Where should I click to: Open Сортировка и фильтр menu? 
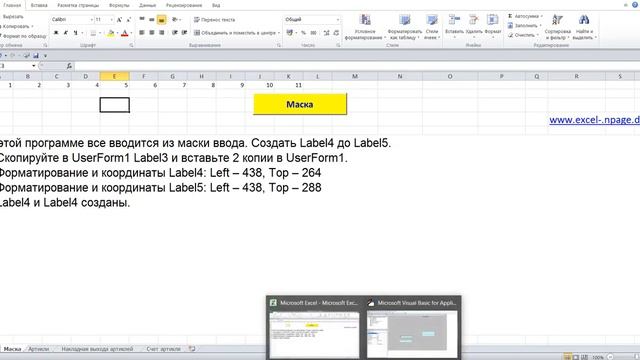[x=558, y=27]
